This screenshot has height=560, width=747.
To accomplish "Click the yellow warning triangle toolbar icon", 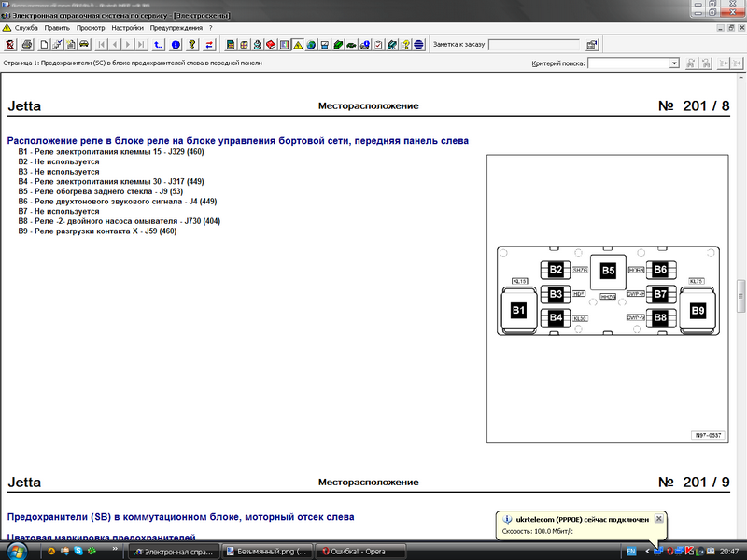I will pos(298,45).
